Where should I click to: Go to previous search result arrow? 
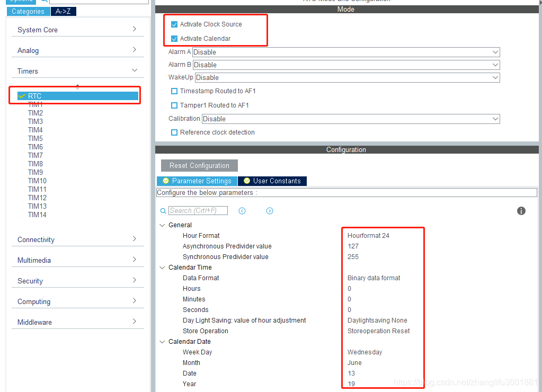(242, 211)
